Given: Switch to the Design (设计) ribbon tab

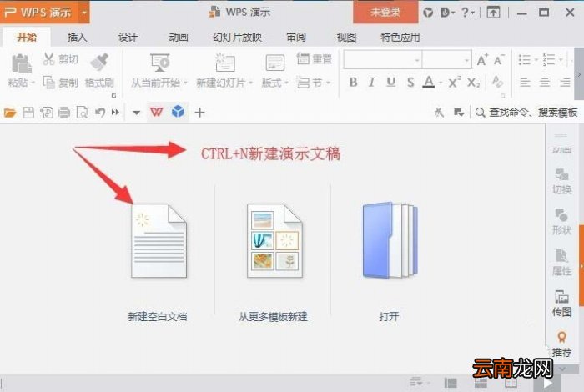Looking at the screenshot, I should 128,38.
